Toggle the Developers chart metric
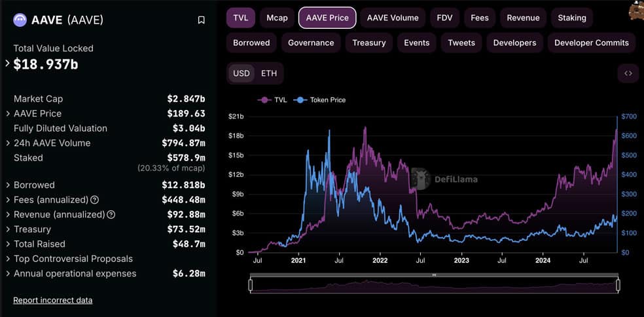The image size is (644, 317). 514,43
